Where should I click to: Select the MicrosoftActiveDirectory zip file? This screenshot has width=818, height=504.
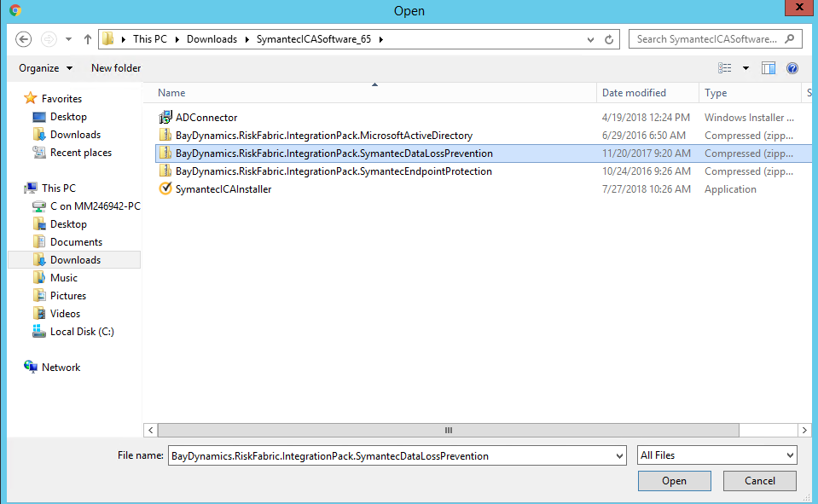pos(323,136)
